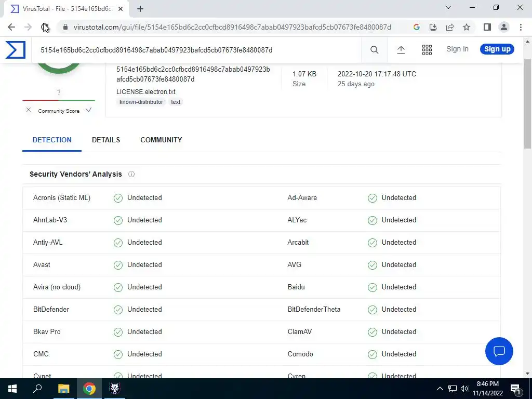The image size is (532, 399).
Task: Click the text tag
Action: pos(176,102)
